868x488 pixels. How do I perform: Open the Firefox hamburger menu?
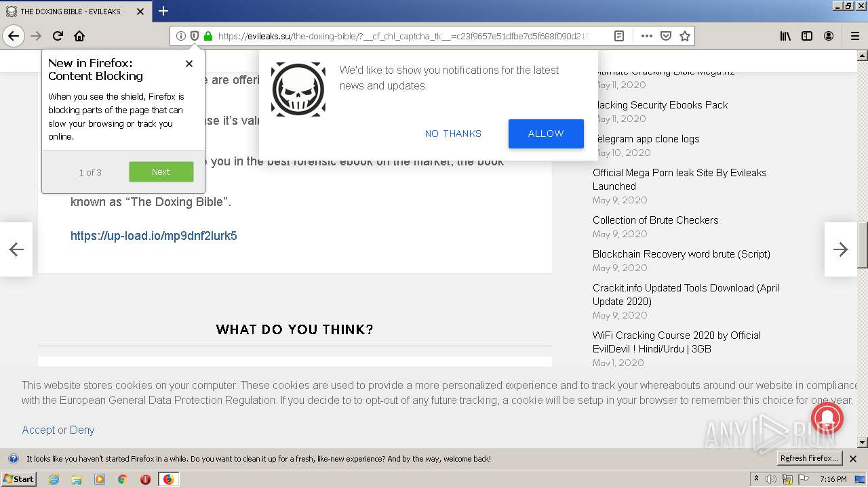[855, 36]
